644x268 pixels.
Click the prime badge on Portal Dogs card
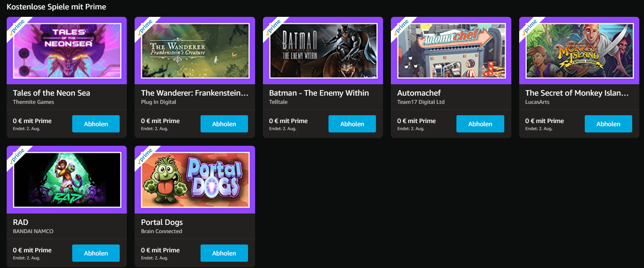click(144, 156)
